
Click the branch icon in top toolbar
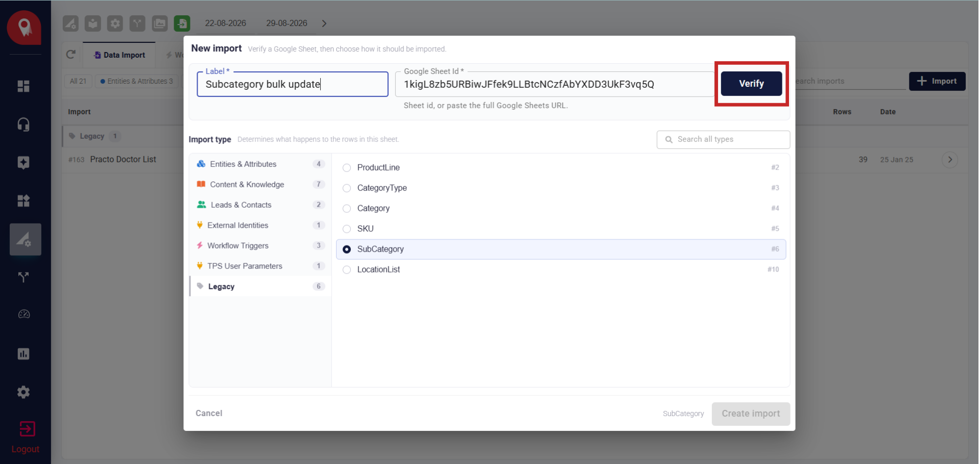[x=137, y=23]
